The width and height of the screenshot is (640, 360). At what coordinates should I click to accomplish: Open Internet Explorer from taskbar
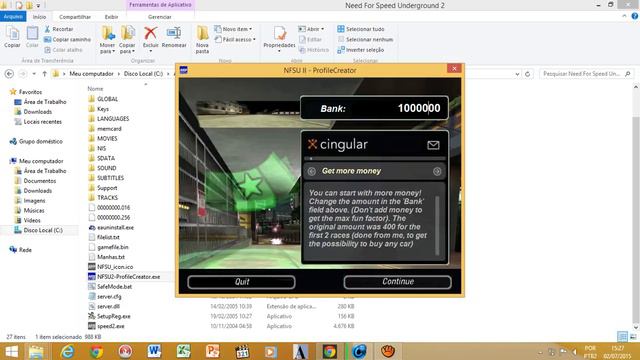(x=67, y=351)
